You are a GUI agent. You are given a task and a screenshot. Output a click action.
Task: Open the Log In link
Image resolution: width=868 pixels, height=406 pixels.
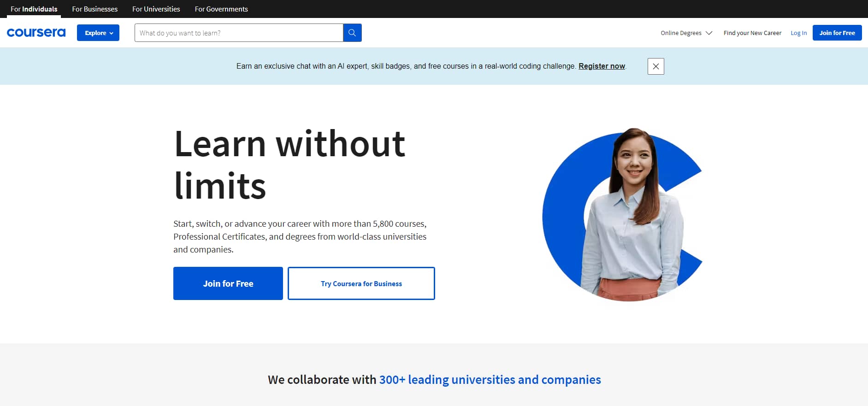[x=798, y=33]
